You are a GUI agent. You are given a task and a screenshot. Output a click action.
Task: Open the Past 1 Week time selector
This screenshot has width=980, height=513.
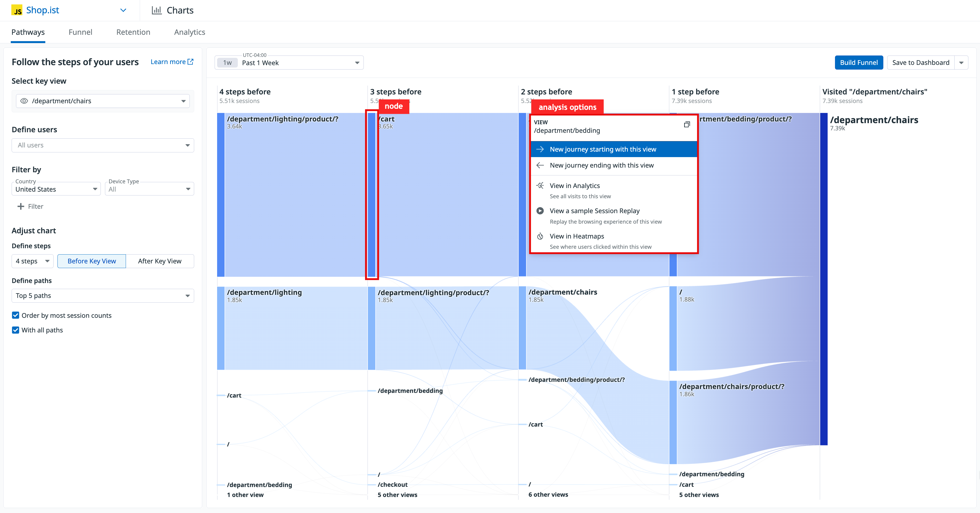289,63
